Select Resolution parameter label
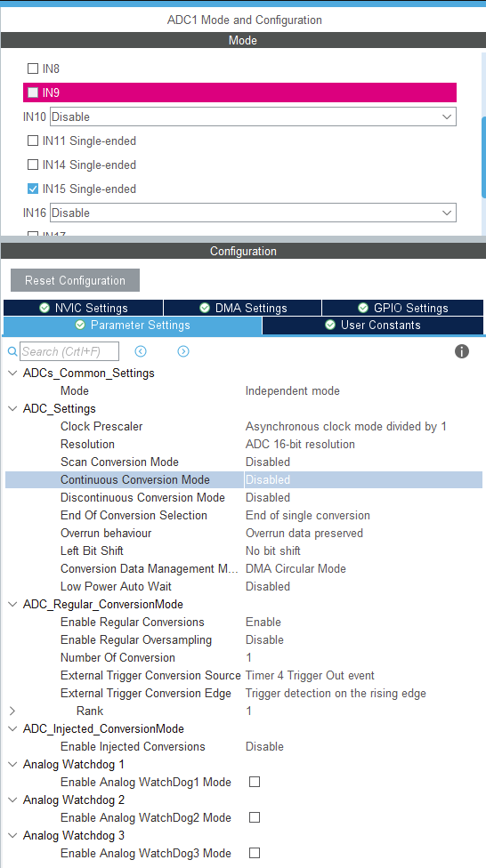This screenshot has width=486, height=868. 87,444
